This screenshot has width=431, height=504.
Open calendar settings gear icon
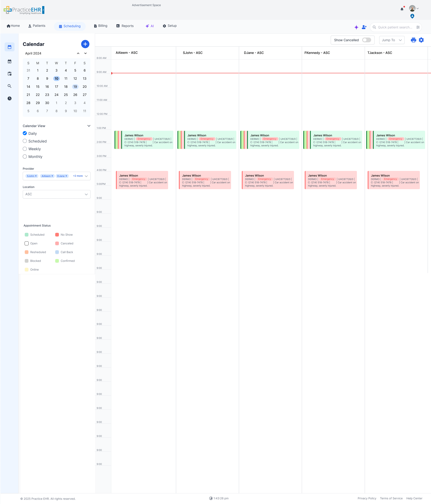tap(421, 40)
